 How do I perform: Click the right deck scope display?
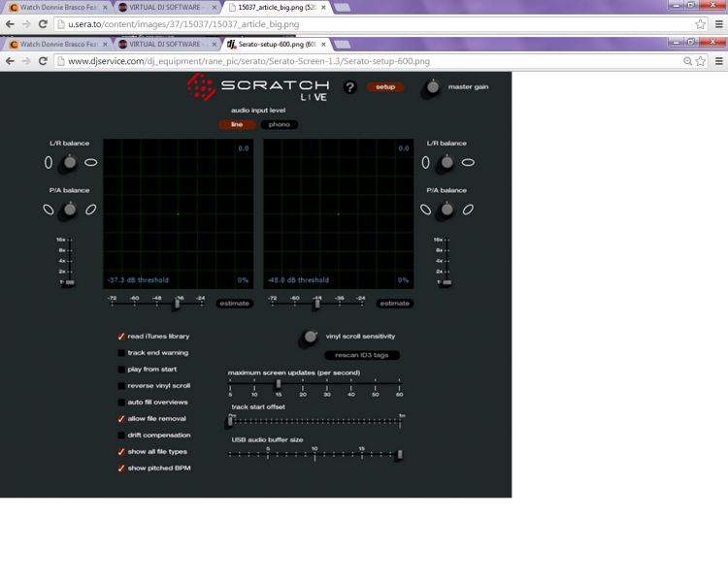(x=339, y=214)
